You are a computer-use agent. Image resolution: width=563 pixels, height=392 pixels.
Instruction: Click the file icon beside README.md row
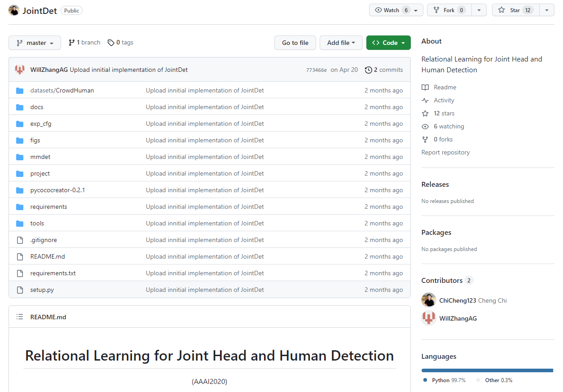click(20, 256)
